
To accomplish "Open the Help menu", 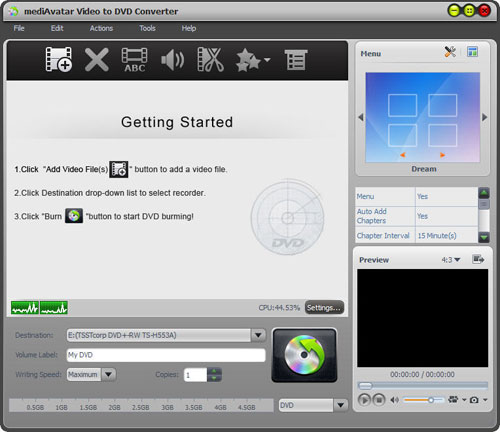I will 189,28.
